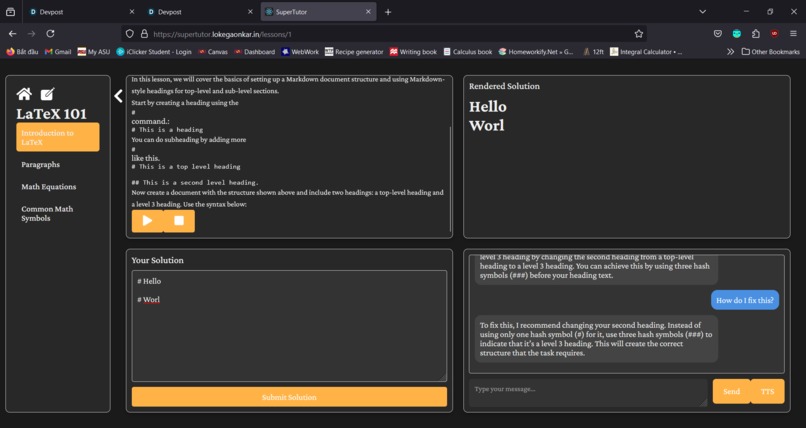Open Common Math Symbols lesson

pos(47,213)
